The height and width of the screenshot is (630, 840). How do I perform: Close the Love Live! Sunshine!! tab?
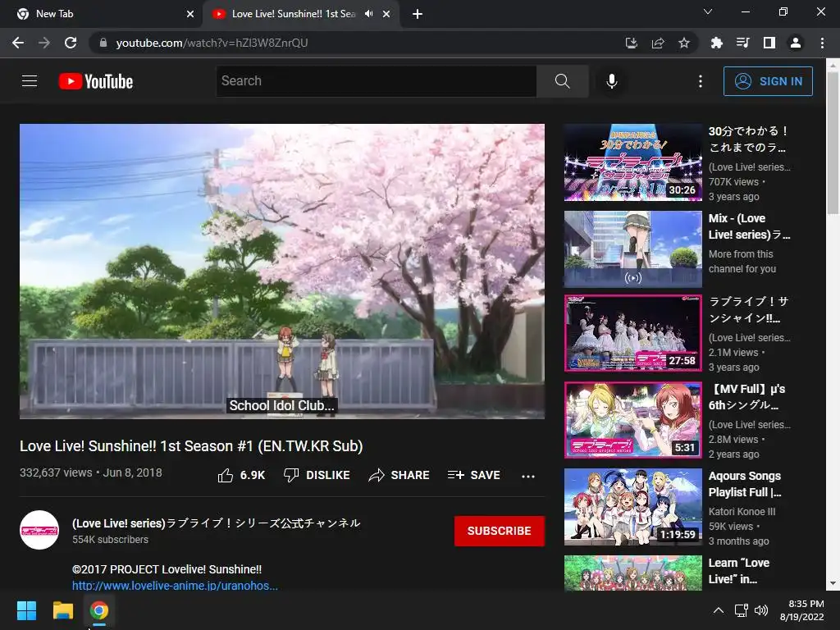coord(386,14)
